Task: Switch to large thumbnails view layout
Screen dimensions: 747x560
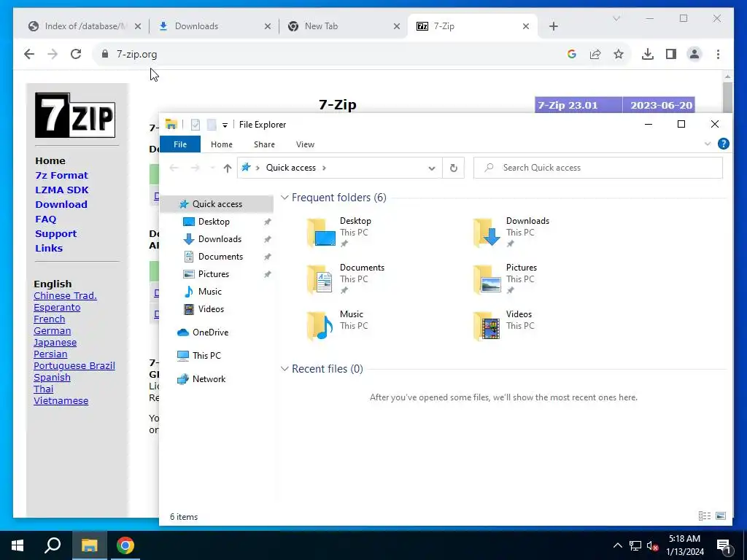Action: coord(721,516)
